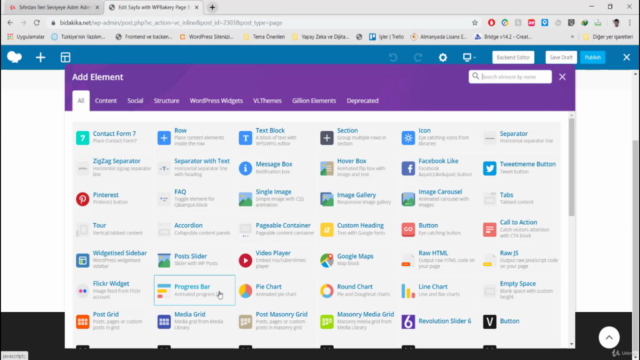Insert the Posts Slider element

(195, 260)
